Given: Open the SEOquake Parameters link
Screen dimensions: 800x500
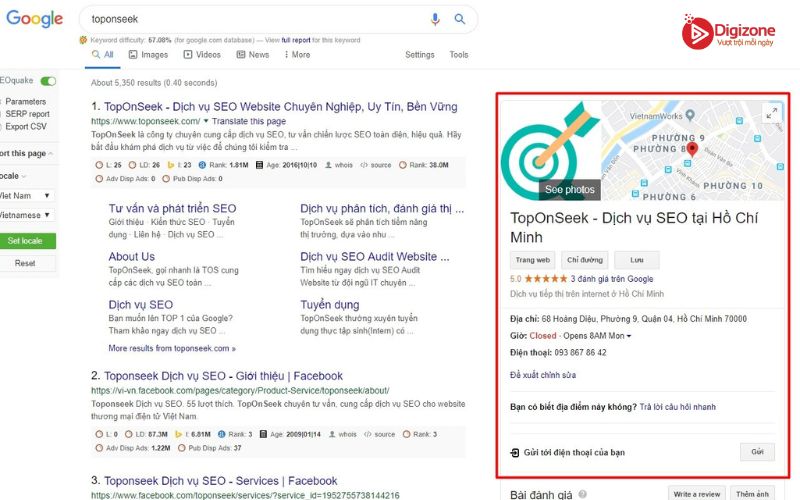Looking at the screenshot, I should tap(26, 102).
